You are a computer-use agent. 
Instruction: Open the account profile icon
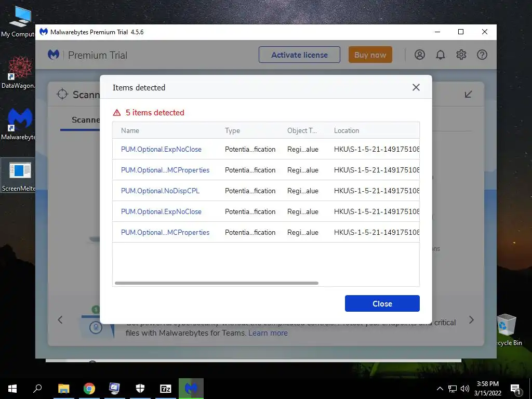420,55
